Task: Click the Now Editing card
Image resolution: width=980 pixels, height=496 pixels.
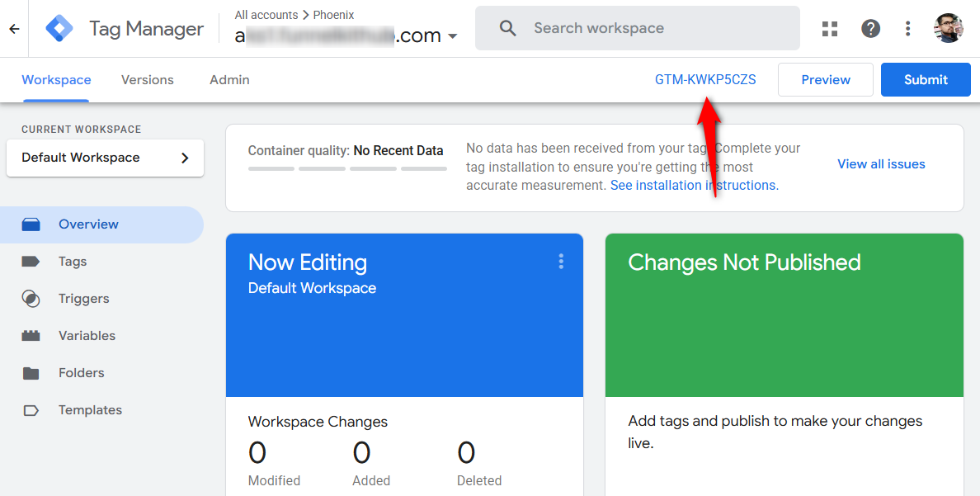Action: click(x=404, y=315)
